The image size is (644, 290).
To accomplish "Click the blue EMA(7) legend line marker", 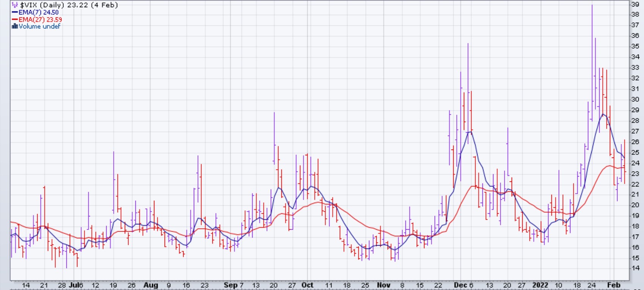I will [15, 13].
